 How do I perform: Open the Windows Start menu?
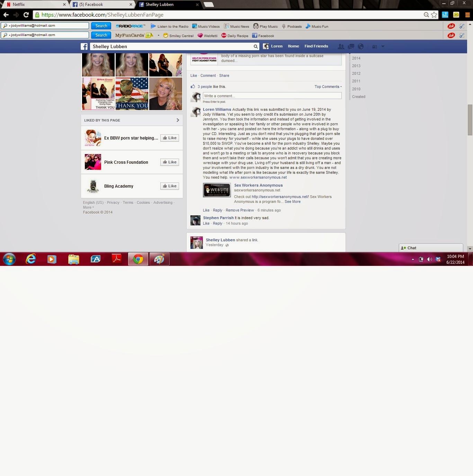pyautogui.click(x=9, y=259)
